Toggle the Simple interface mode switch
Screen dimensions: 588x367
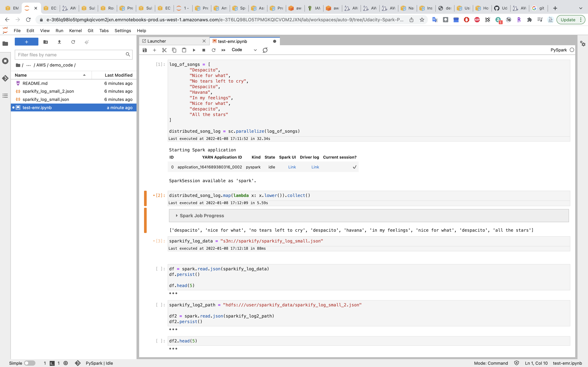click(x=30, y=363)
